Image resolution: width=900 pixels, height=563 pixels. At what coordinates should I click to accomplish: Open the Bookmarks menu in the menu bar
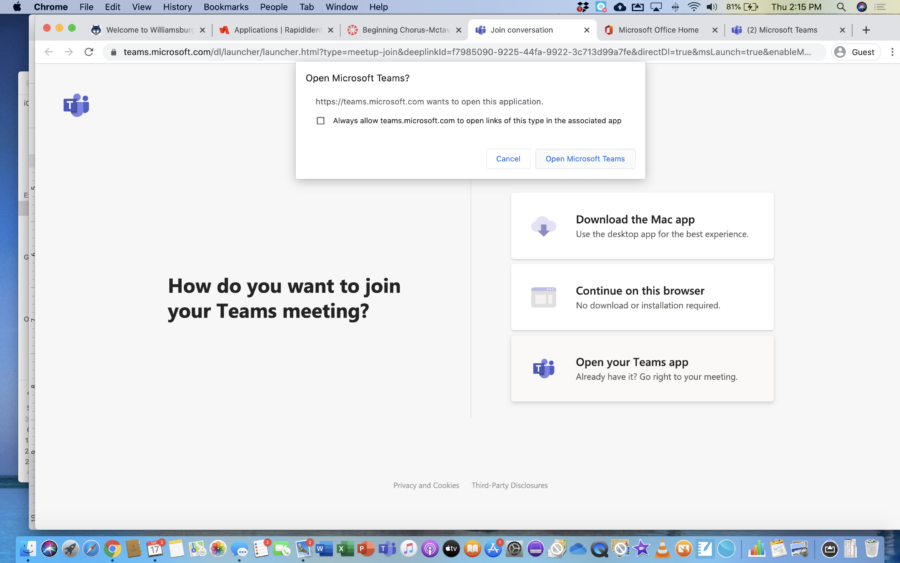point(225,7)
